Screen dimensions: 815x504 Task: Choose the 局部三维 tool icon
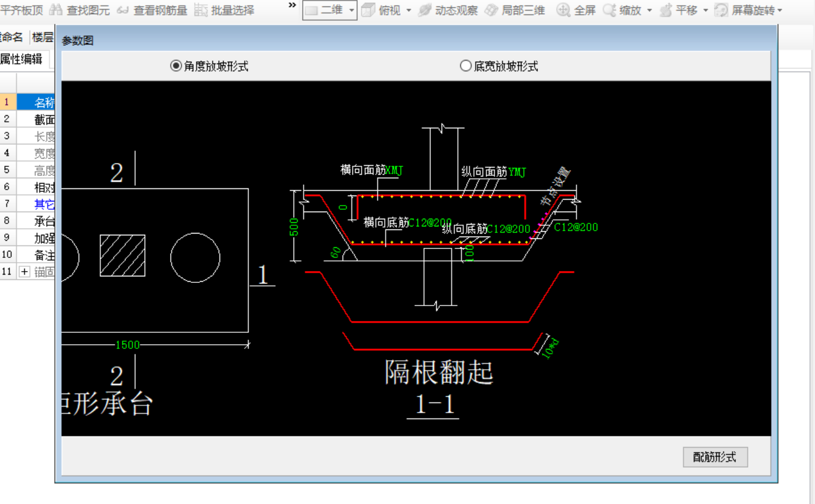click(x=491, y=10)
